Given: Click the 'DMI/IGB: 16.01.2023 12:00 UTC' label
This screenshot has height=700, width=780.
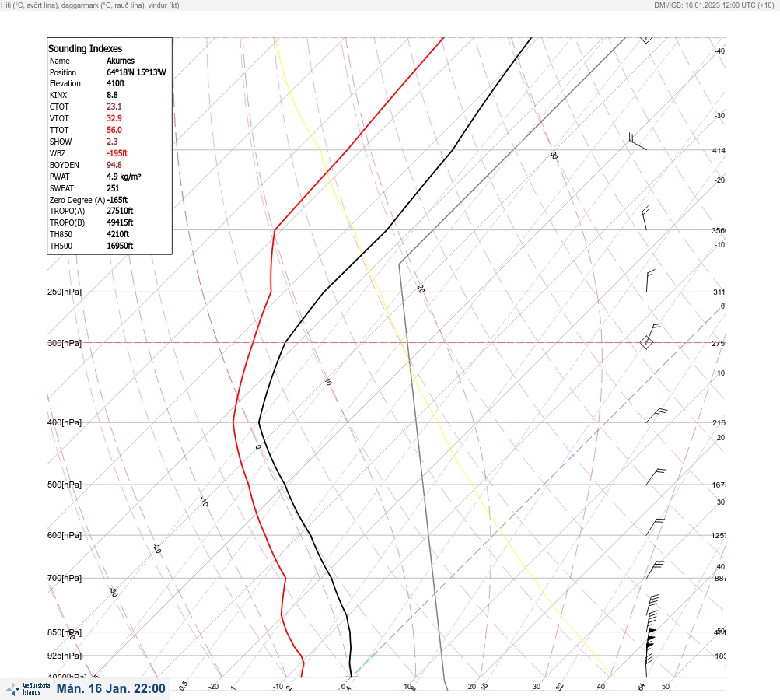Looking at the screenshot, I should (x=715, y=5).
